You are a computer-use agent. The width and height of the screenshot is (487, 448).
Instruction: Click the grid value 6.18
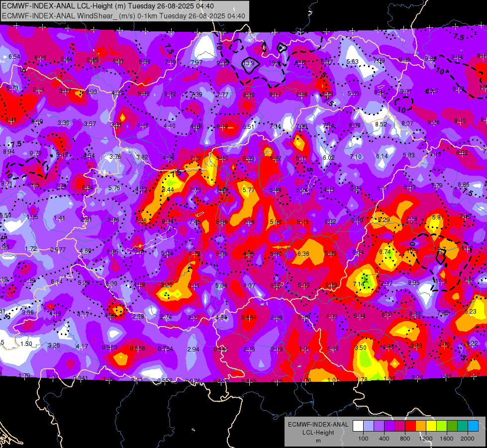pos(222,126)
